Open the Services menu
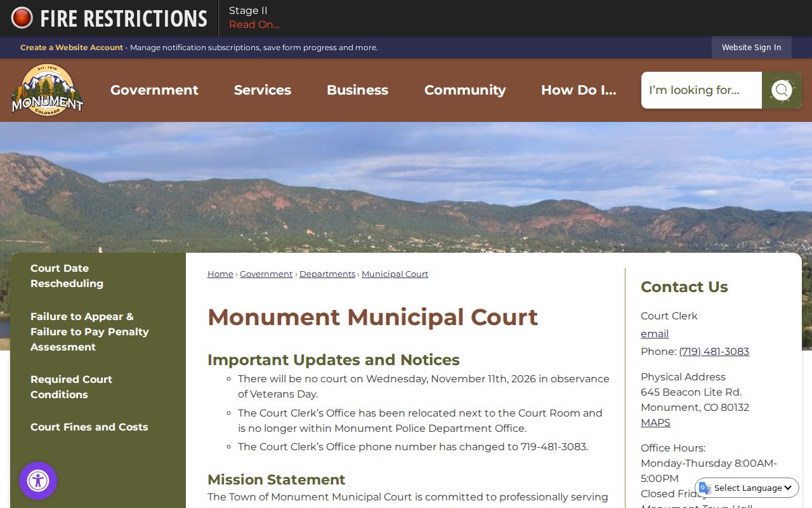The width and height of the screenshot is (812, 508). (263, 90)
